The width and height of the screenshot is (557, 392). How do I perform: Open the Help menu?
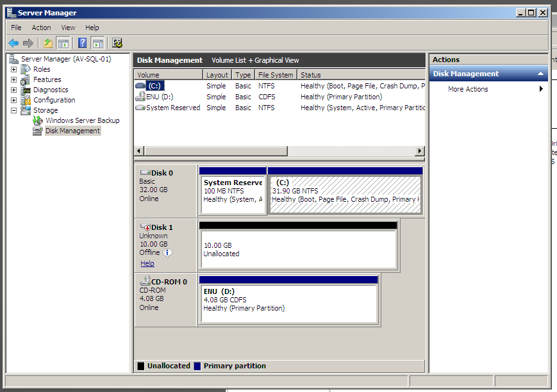tap(92, 28)
